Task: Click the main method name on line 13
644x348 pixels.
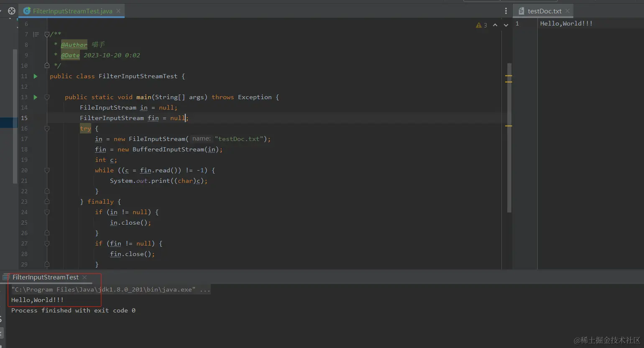Action: [x=144, y=97]
